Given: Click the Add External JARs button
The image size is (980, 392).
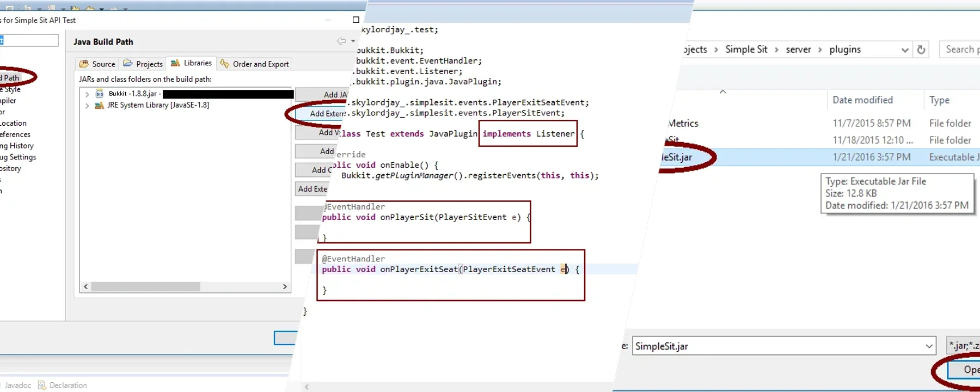Looking at the screenshot, I should click(321, 114).
